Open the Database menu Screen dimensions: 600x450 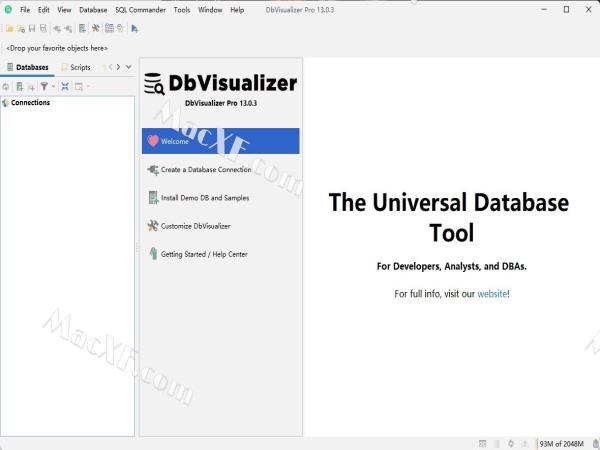pos(93,10)
